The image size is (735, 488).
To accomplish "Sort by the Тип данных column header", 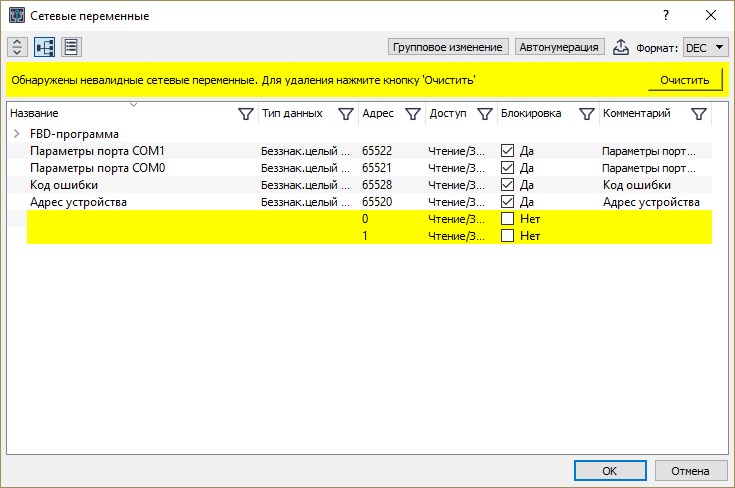I will point(292,113).
